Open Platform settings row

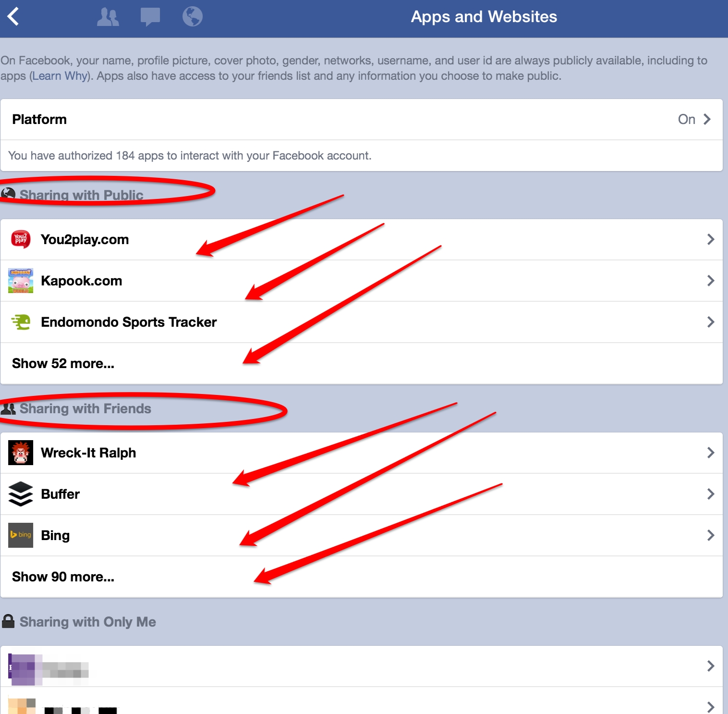(x=362, y=120)
